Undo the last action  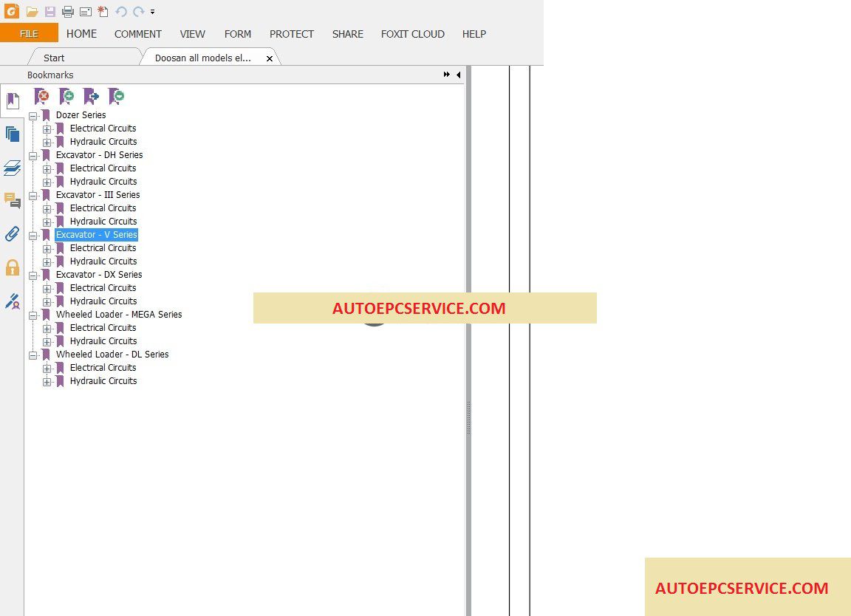click(x=120, y=11)
